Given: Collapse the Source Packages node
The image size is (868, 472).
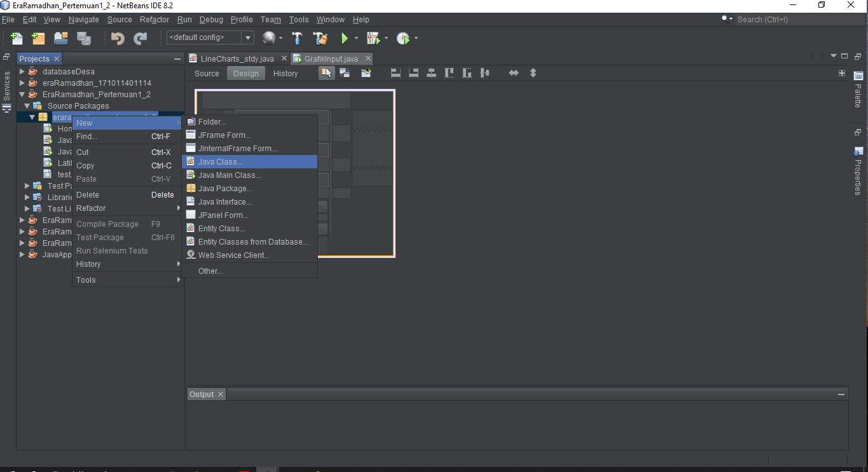Looking at the screenshot, I should pos(27,105).
